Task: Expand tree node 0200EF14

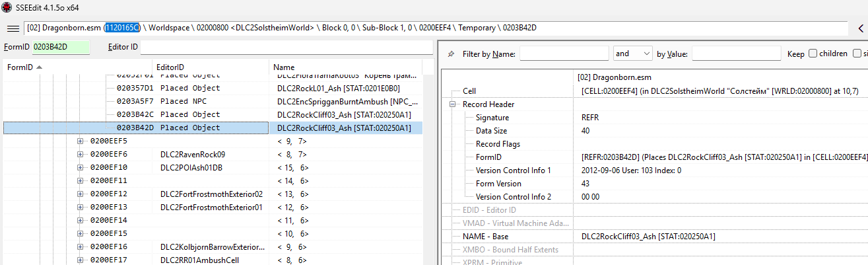Action: pyautogui.click(x=81, y=220)
